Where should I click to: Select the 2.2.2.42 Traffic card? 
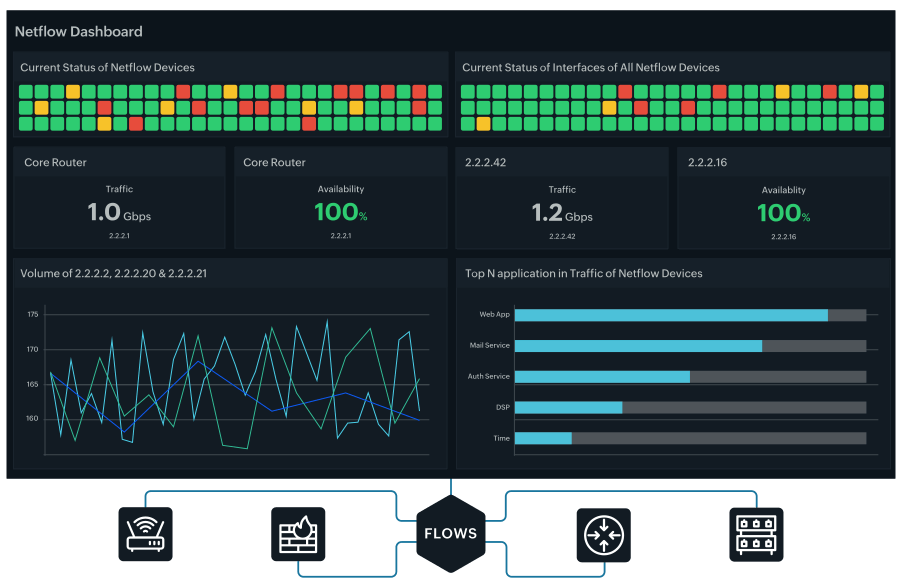point(562,197)
